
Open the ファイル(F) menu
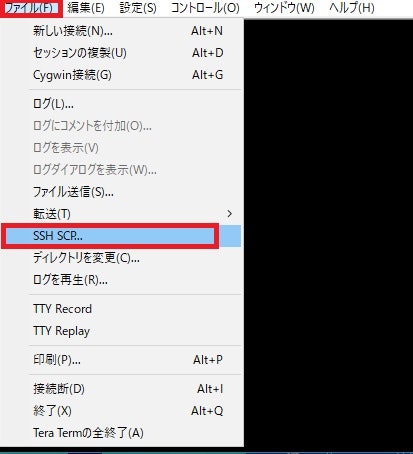point(31,8)
